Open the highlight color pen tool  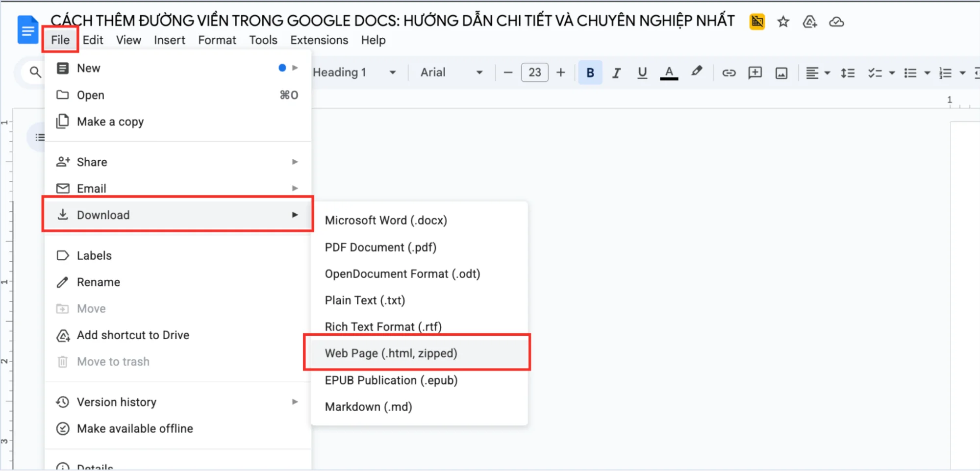pos(696,72)
